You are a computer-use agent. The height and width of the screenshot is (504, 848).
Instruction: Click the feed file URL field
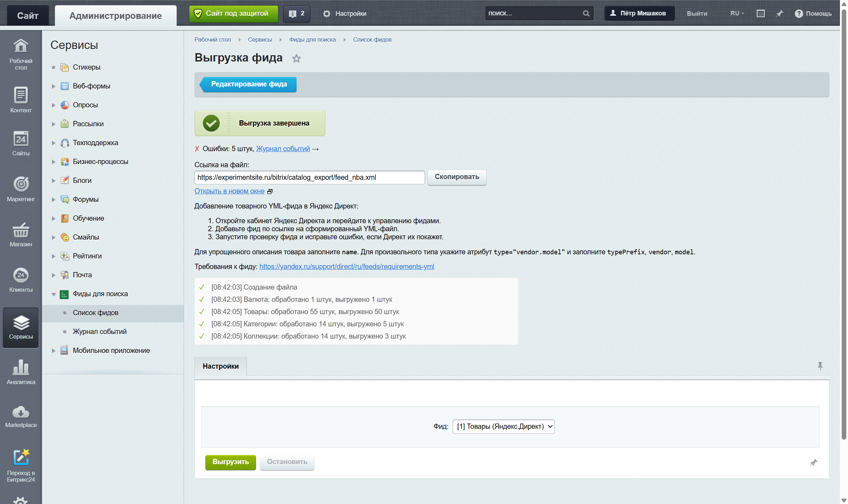pos(309,177)
